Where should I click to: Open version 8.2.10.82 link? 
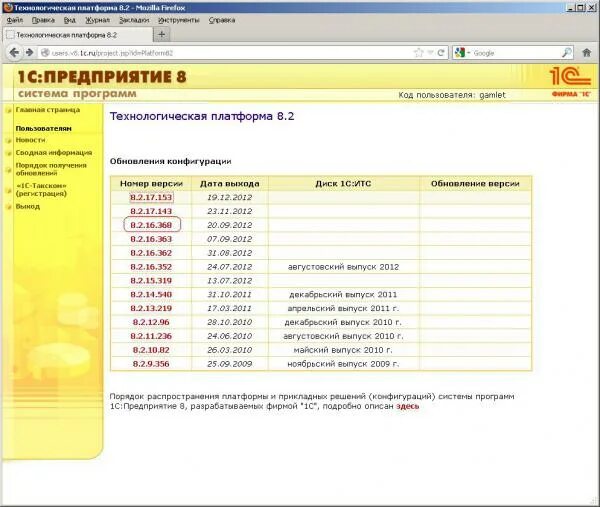pos(151,350)
